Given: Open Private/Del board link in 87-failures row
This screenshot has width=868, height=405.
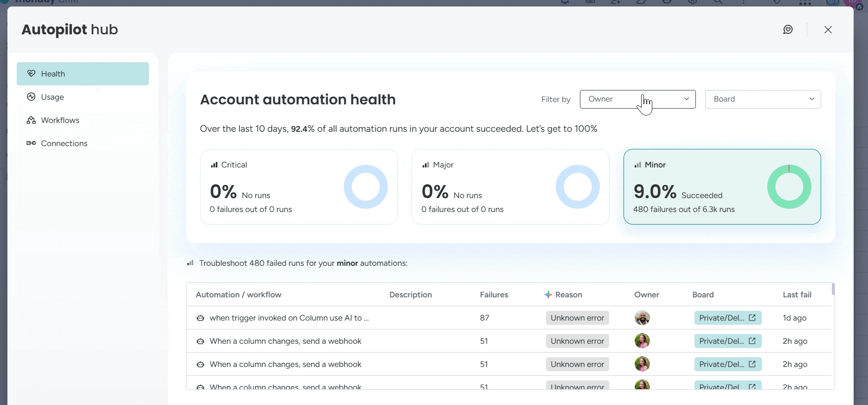Looking at the screenshot, I should pos(728,318).
